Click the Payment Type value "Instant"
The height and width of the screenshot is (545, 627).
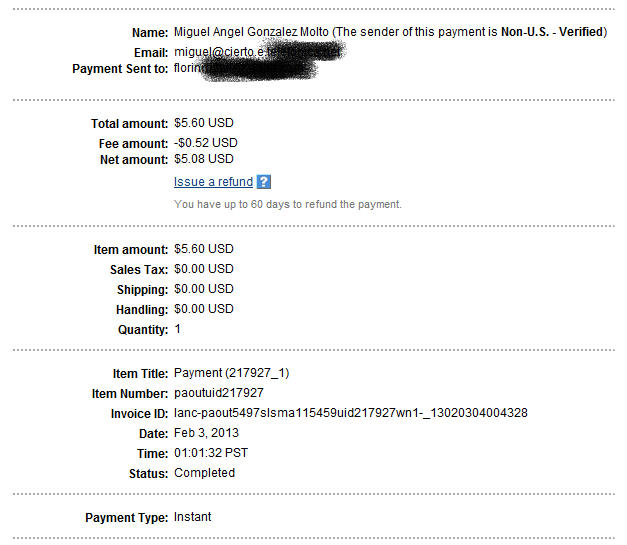click(x=192, y=517)
